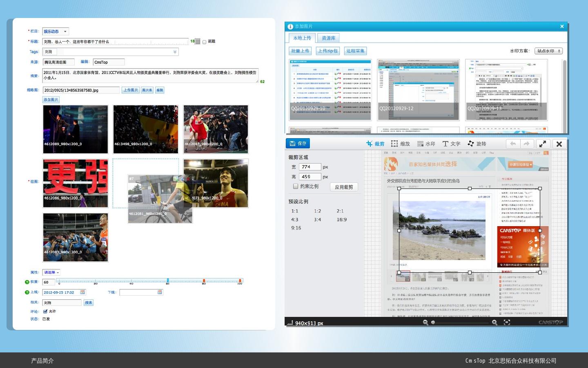Select the 裁剪 crop tool
Viewport: 588px width, 368px height.
[375, 144]
